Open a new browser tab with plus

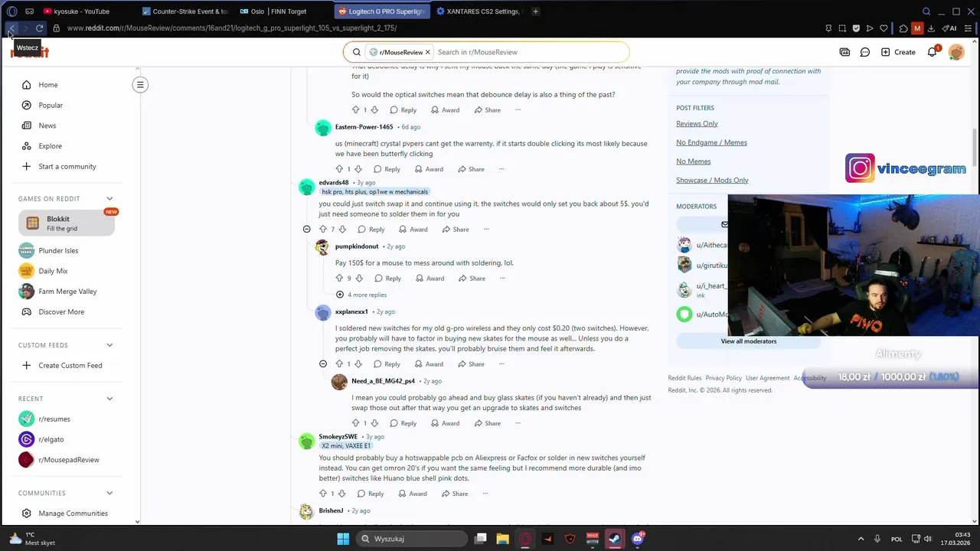[x=535, y=11]
